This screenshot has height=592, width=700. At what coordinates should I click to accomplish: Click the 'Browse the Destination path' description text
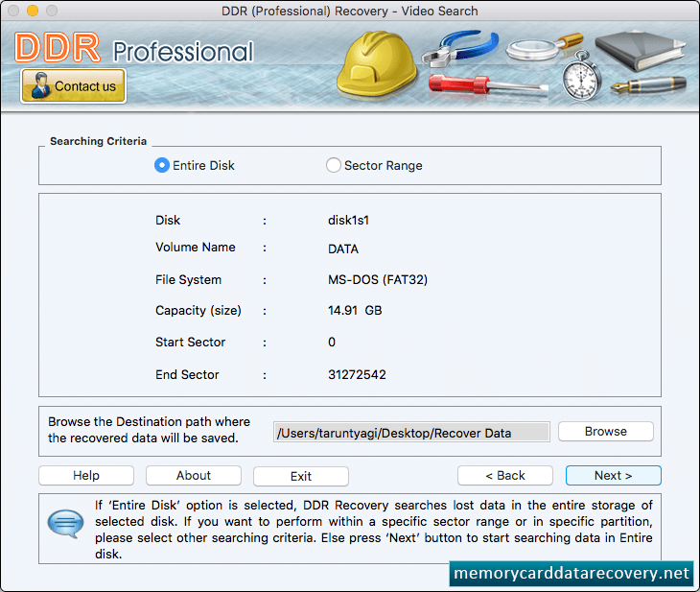(x=149, y=430)
